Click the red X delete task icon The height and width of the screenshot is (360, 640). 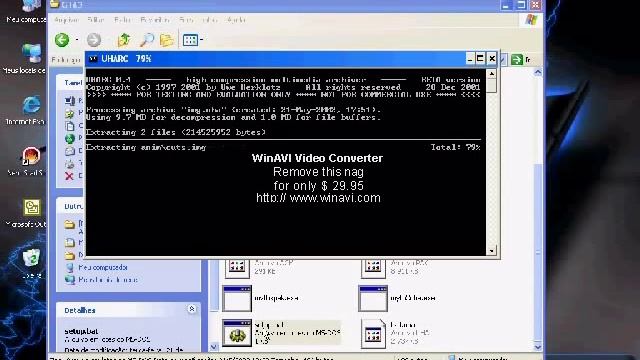click(69, 176)
